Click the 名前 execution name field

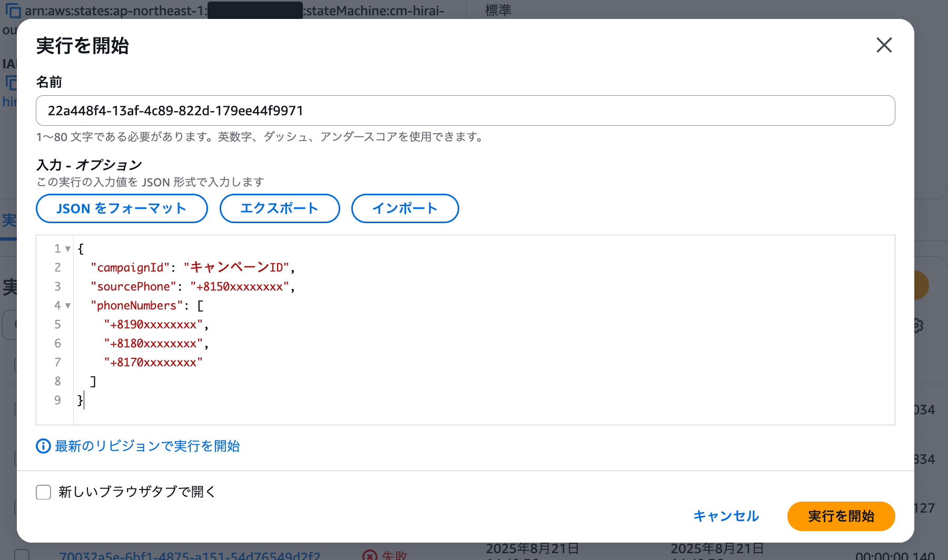[x=465, y=111]
